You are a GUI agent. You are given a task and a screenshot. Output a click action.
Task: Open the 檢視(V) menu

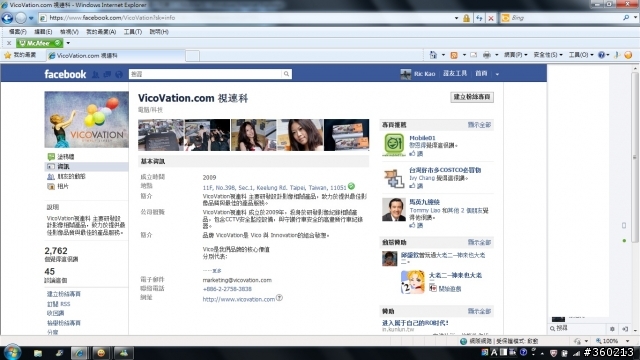pos(69,31)
